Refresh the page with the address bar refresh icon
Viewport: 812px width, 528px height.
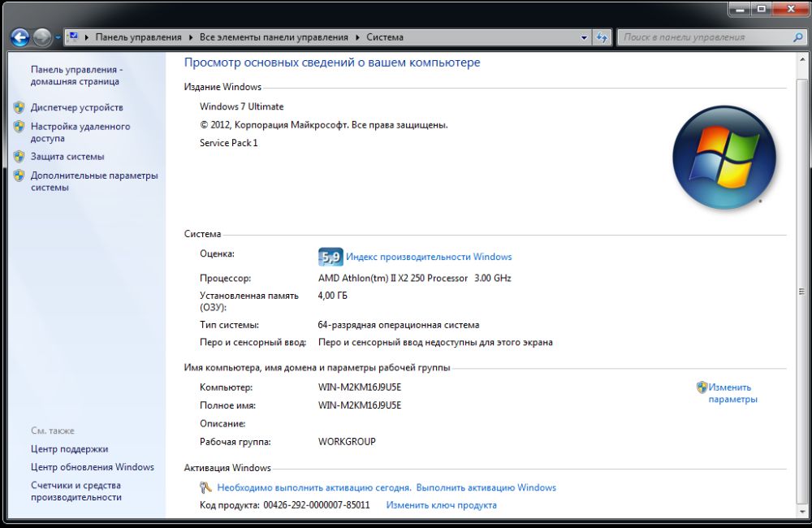point(601,37)
